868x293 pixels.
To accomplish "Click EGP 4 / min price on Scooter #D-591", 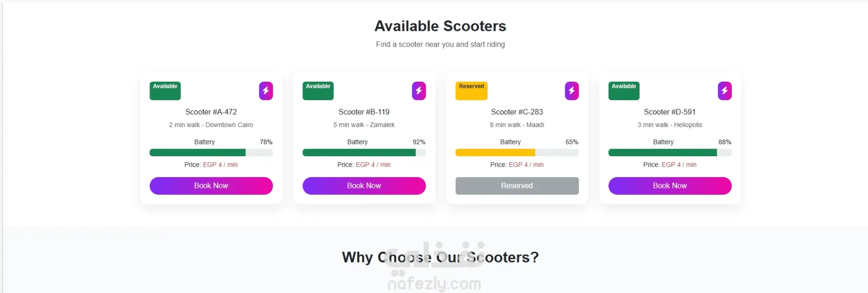I will (x=679, y=165).
